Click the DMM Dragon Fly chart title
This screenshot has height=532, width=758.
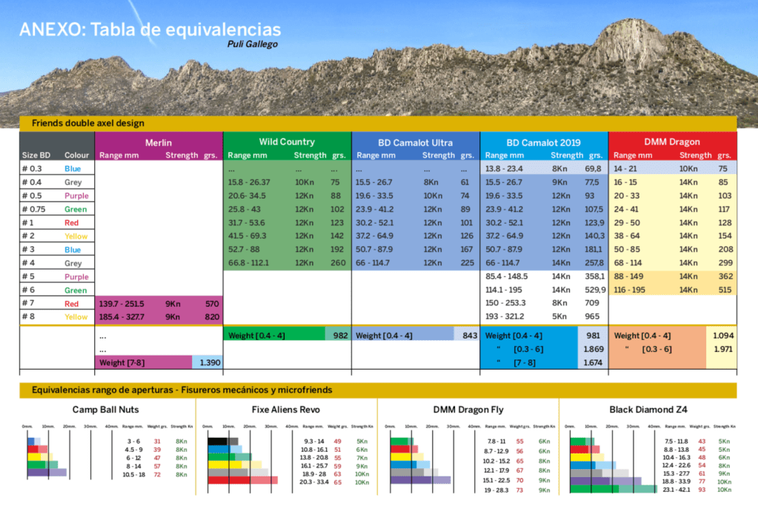(468, 410)
